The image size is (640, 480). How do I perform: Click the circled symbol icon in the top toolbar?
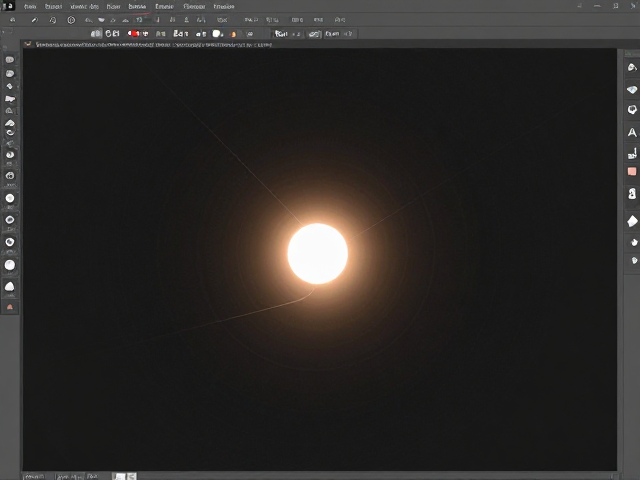(x=71, y=20)
